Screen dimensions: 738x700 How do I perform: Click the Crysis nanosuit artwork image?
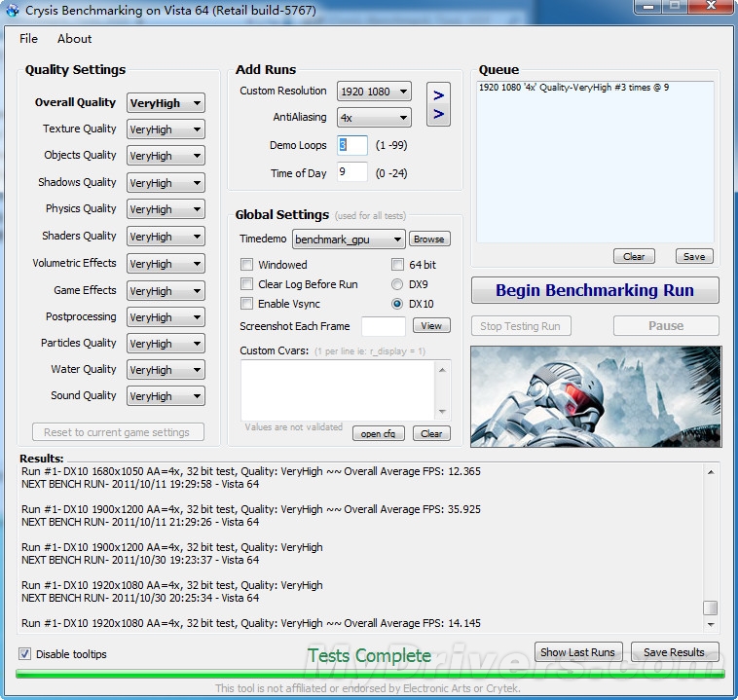596,396
